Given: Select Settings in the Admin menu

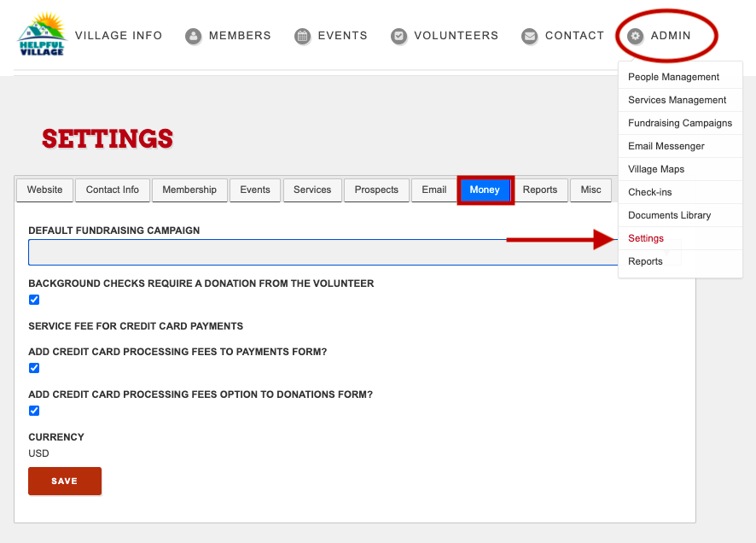Looking at the screenshot, I should point(646,238).
